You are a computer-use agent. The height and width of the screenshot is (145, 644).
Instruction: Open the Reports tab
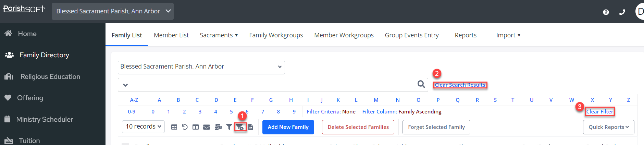click(x=466, y=35)
